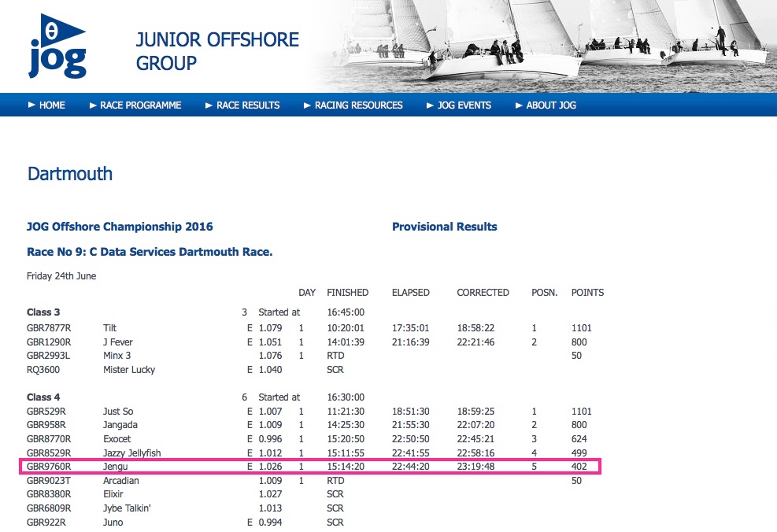Select Race No 9 Dartmouth Race title

pos(150,252)
